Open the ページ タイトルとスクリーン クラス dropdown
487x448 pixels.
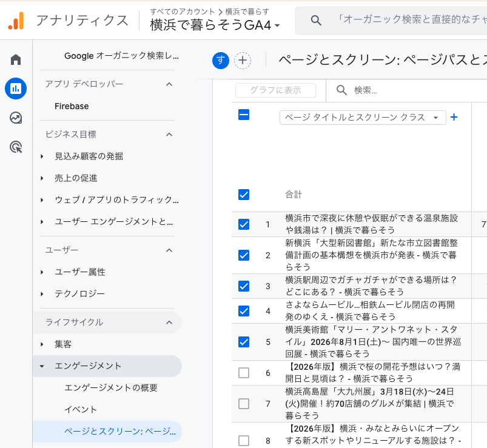(362, 118)
